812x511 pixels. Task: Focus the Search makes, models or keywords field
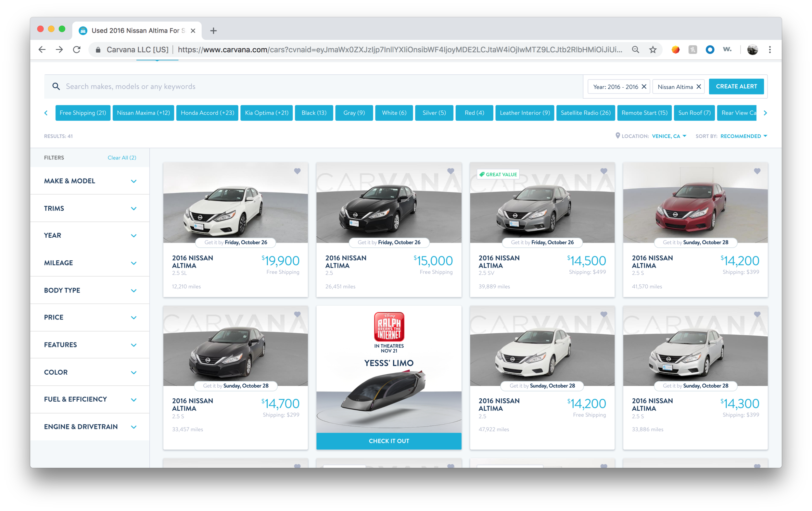(x=314, y=87)
